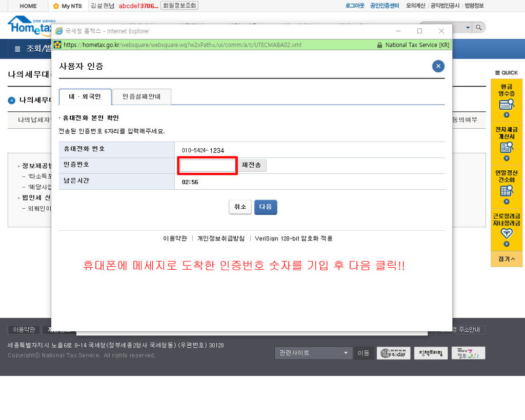
Task: Click the arrow under 전자세금계산서 quick item
Action: click(507, 158)
